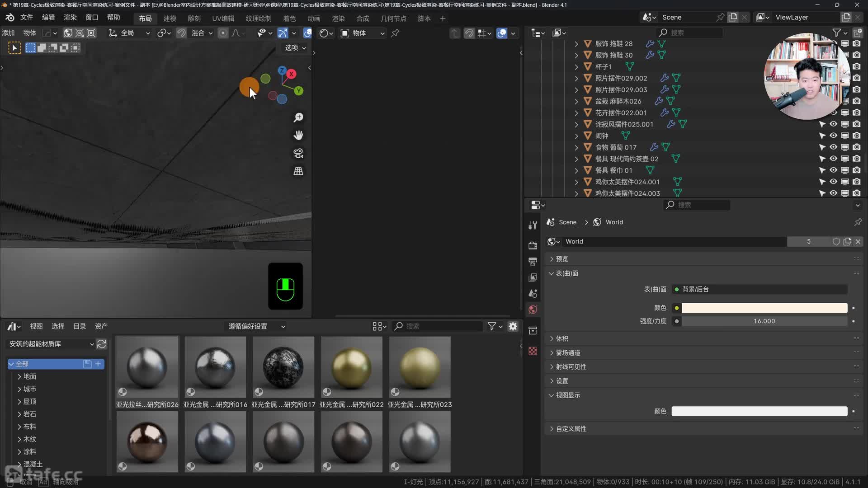The image size is (868, 488).
Task: Click the asset library refresh icon
Action: pos(102,344)
